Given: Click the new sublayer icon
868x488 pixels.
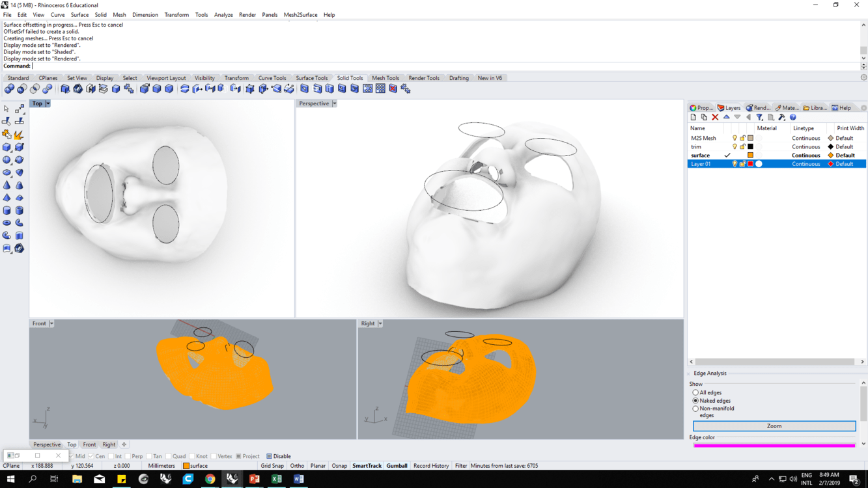Looking at the screenshot, I should point(704,118).
